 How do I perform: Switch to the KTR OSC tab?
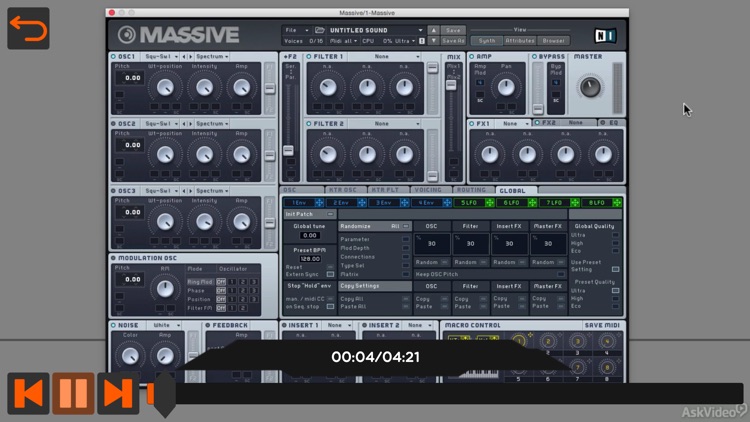pos(345,190)
